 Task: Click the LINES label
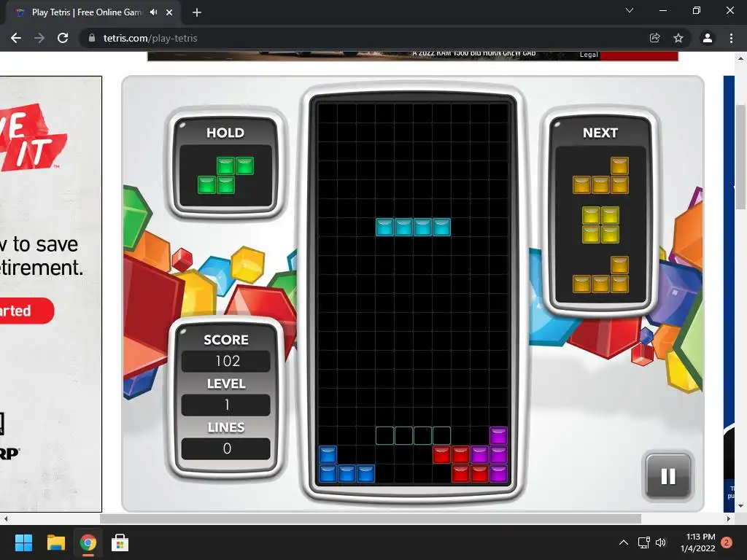click(226, 427)
